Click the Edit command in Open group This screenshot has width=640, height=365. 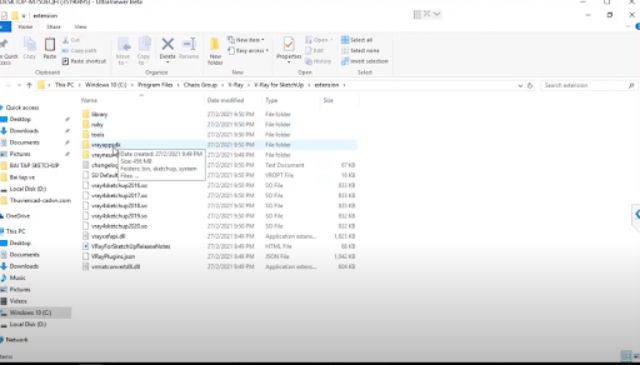314,51
